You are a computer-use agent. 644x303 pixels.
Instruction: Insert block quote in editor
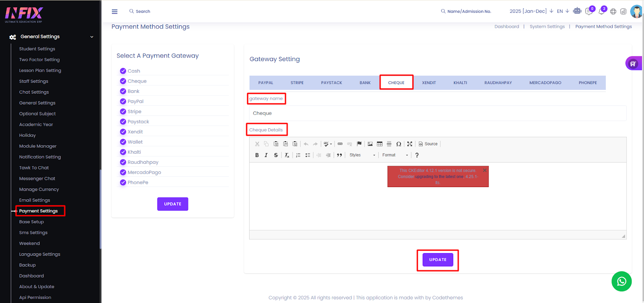(339, 155)
